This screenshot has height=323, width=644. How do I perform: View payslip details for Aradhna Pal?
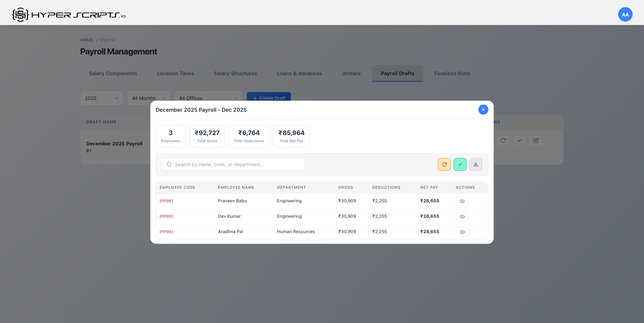(x=462, y=232)
